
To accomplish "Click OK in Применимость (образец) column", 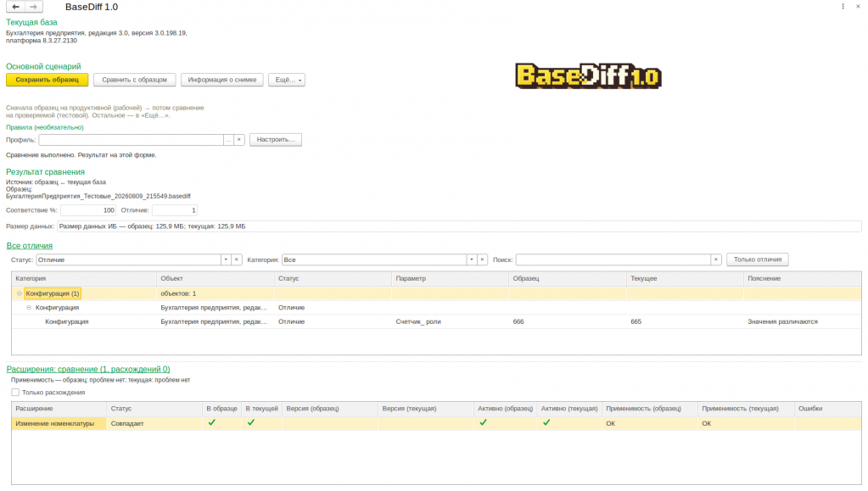I will click(611, 423).
